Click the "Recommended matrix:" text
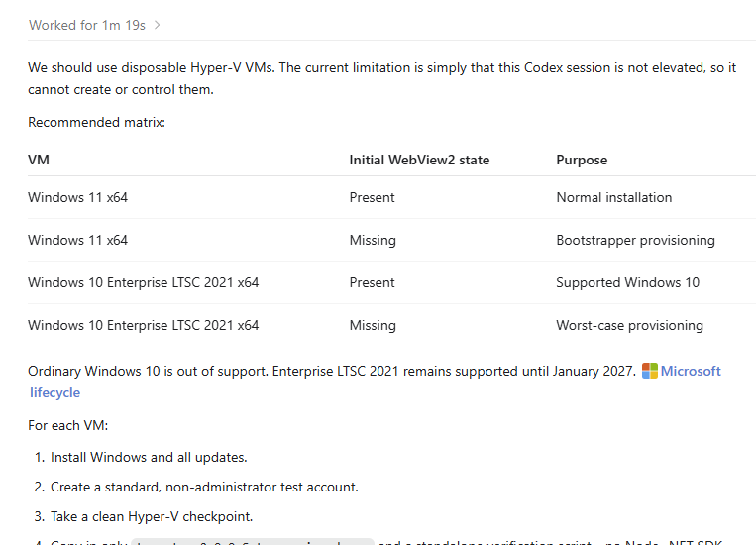Screen dimensions: 756x545 (96, 123)
